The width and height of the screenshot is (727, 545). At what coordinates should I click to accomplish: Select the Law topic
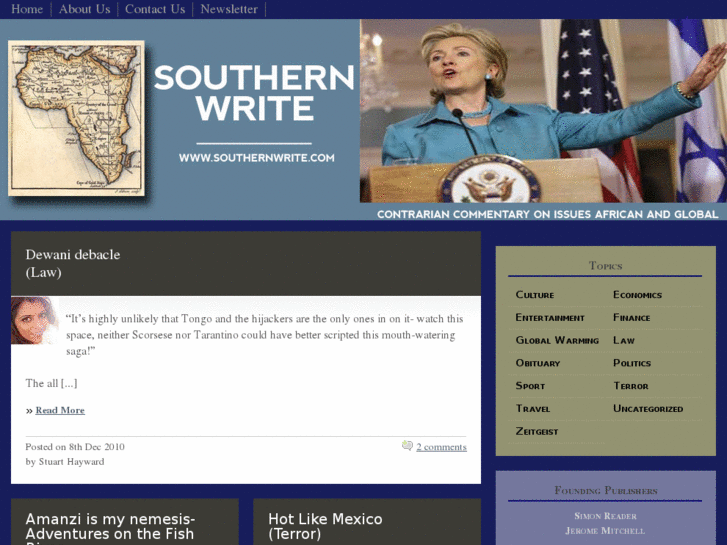tap(624, 340)
